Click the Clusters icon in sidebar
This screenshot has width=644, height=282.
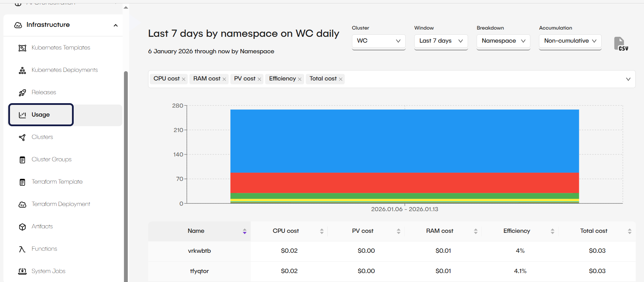(x=22, y=138)
